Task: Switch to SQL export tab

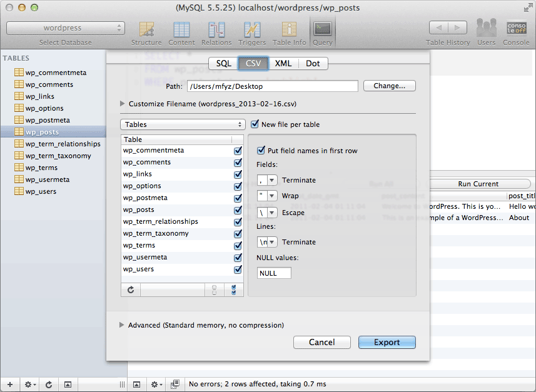Action: pyautogui.click(x=223, y=63)
